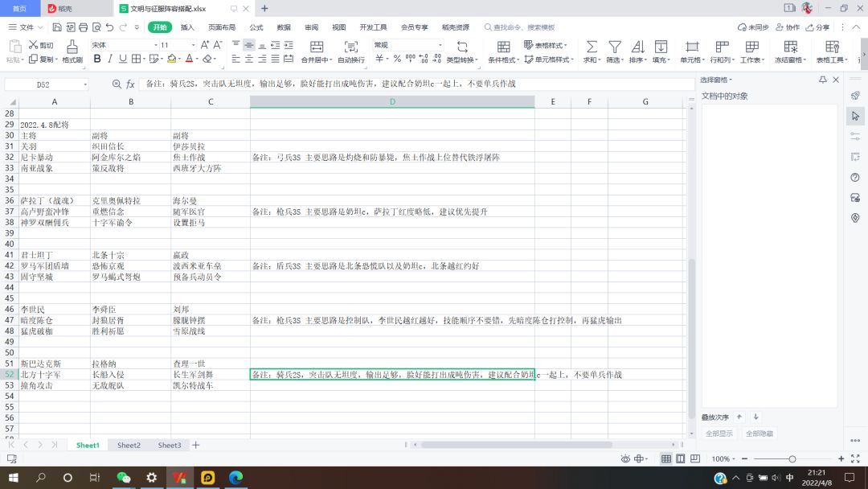Add a new sheet with plus button
The width and height of the screenshot is (868, 489).
click(195, 445)
